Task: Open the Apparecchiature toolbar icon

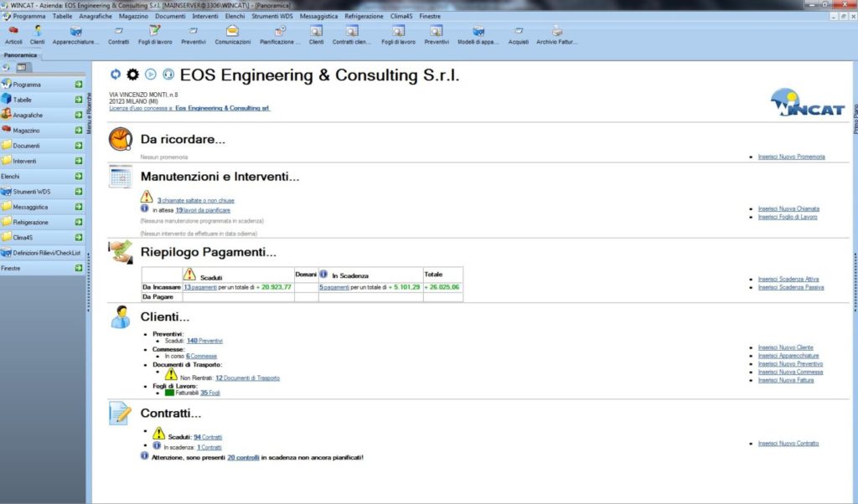Action: pyautogui.click(x=75, y=35)
